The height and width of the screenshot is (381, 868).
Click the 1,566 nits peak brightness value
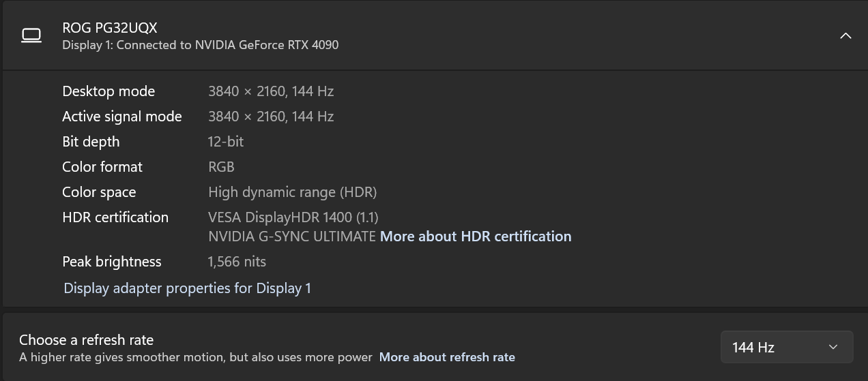(x=237, y=262)
